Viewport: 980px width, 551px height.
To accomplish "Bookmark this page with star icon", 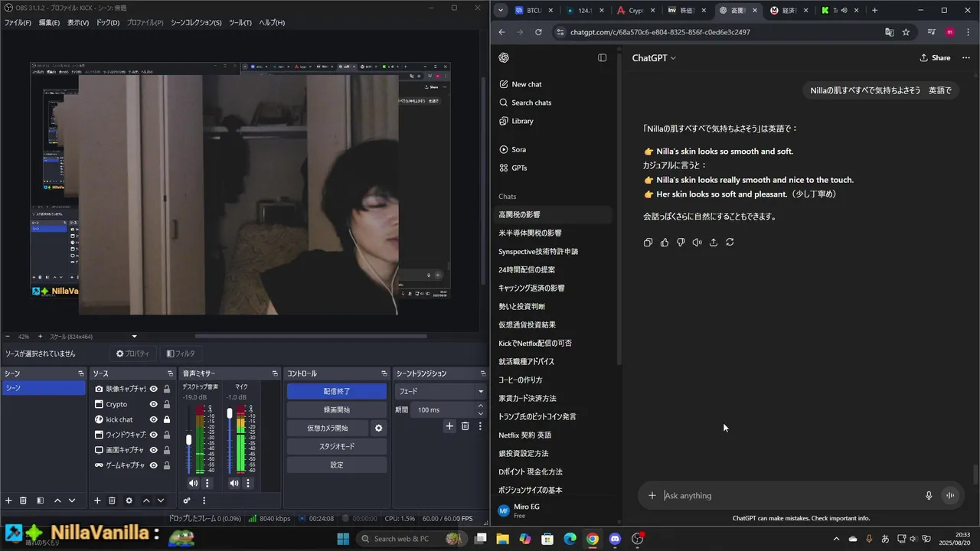I will click(906, 32).
